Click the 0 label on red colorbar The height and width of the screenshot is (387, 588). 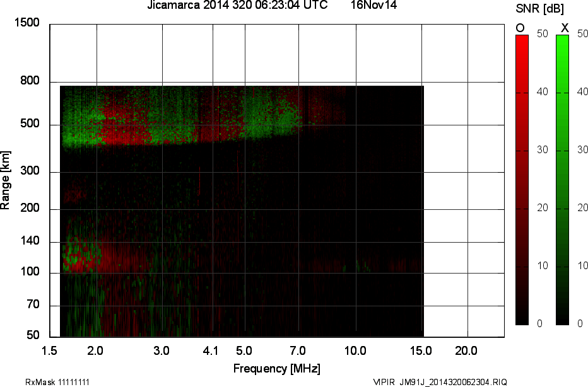click(539, 324)
